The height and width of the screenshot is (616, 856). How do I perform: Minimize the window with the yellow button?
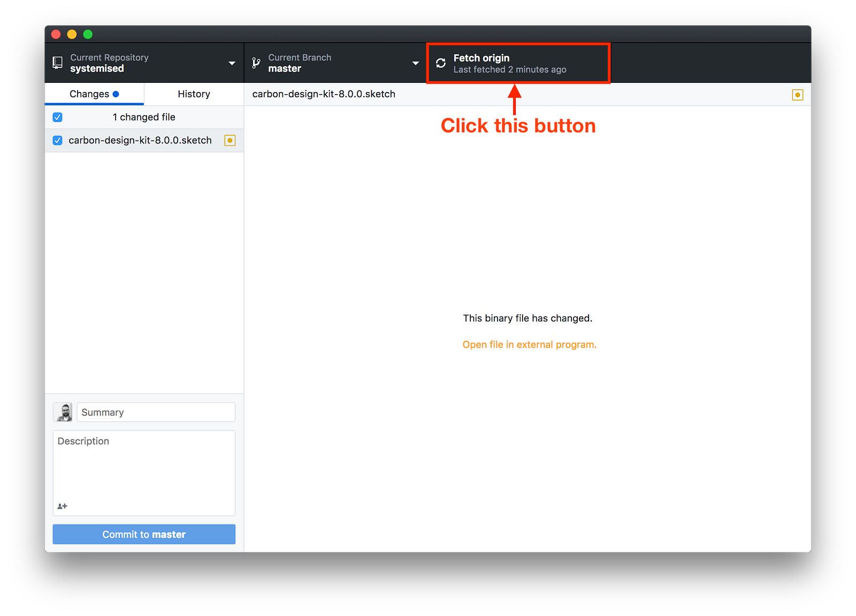72,34
